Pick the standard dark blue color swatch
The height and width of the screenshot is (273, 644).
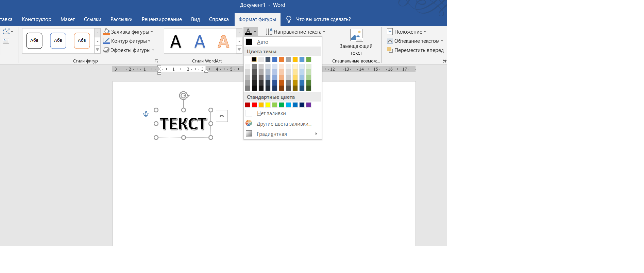click(x=302, y=105)
